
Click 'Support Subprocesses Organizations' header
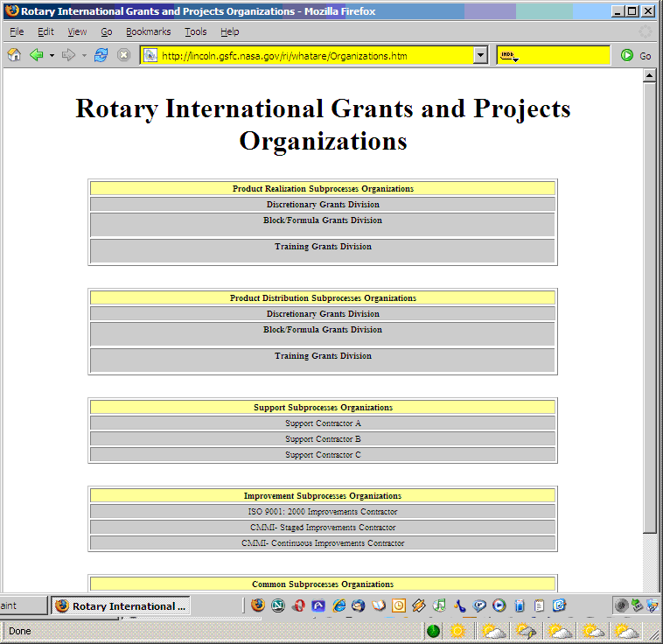[323, 407]
